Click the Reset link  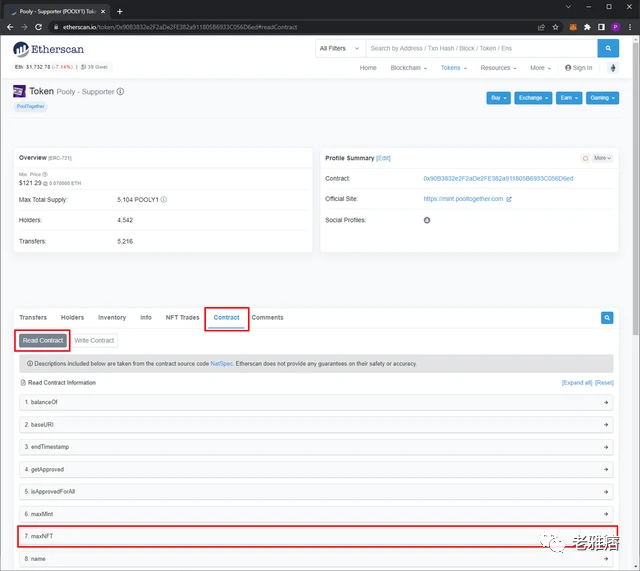tap(604, 382)
